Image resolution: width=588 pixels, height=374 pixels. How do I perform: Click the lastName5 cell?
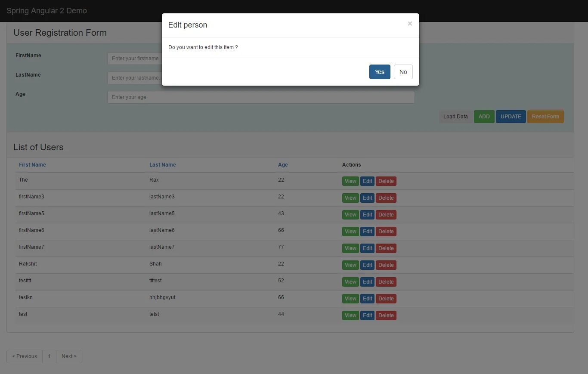coord(162,213)
